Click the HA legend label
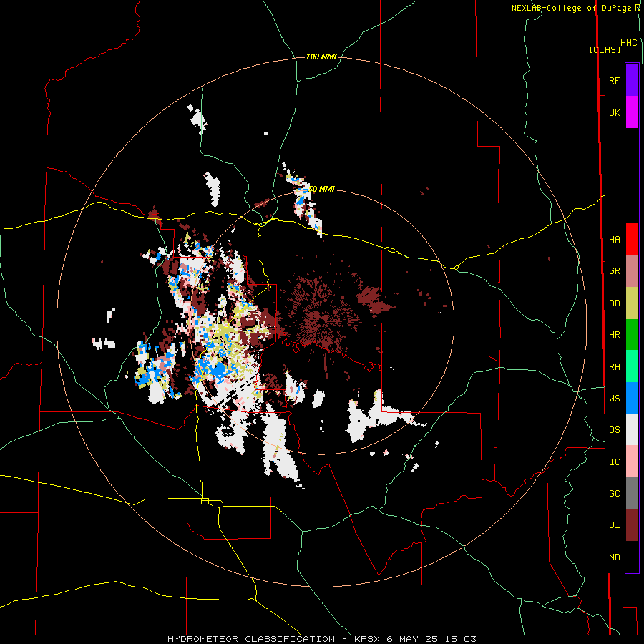644x644 pixels. pos(614,239)
